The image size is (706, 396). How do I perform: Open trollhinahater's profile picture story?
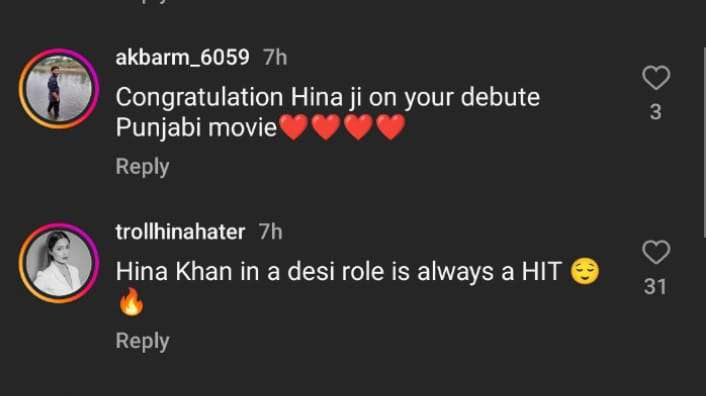[x=59, y=263]
